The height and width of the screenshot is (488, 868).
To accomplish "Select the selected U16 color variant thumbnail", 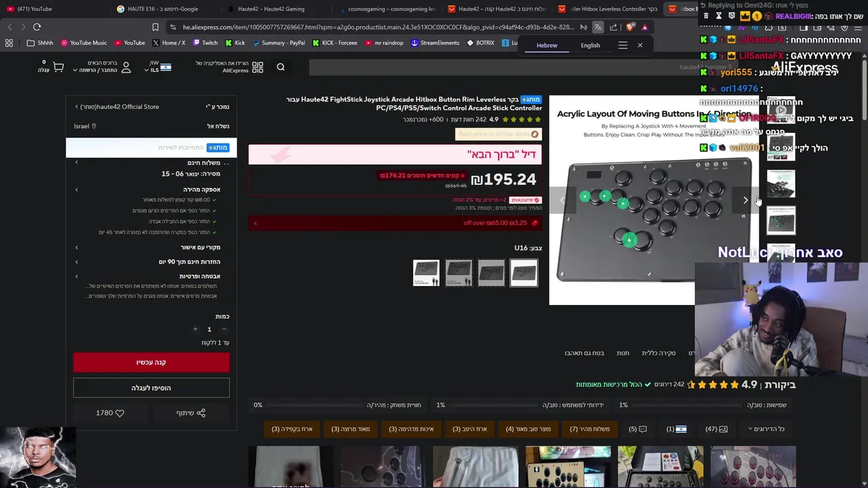I will (524, 272).
